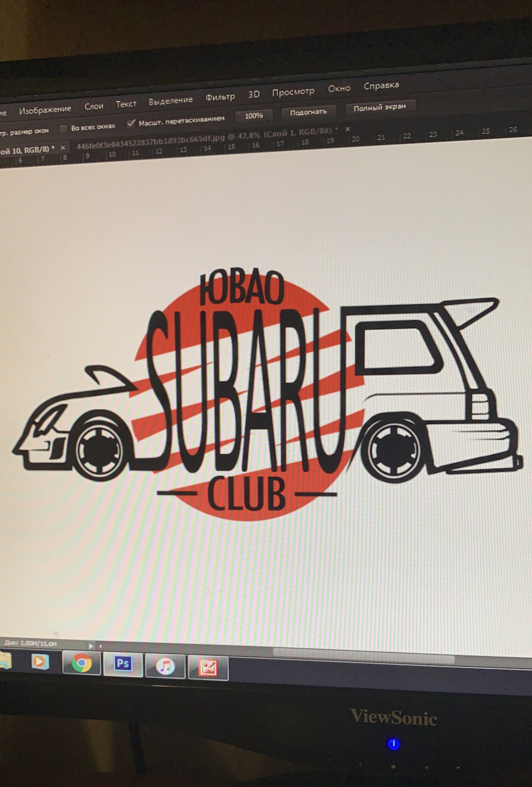This screenshot has height=787, width=532.
Task: Click the Док: 1,80M/15,6M status text
Action: (x=30, y=643)
